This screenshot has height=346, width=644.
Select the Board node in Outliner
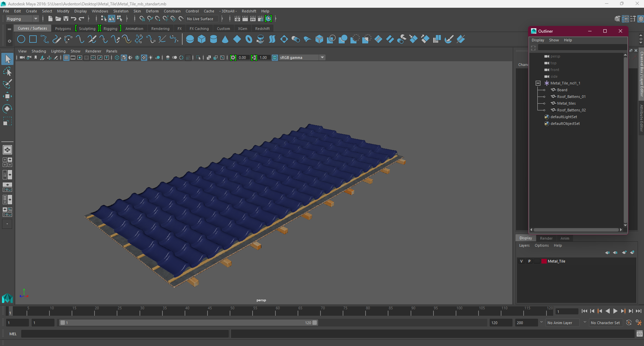[x=562, y=90]
